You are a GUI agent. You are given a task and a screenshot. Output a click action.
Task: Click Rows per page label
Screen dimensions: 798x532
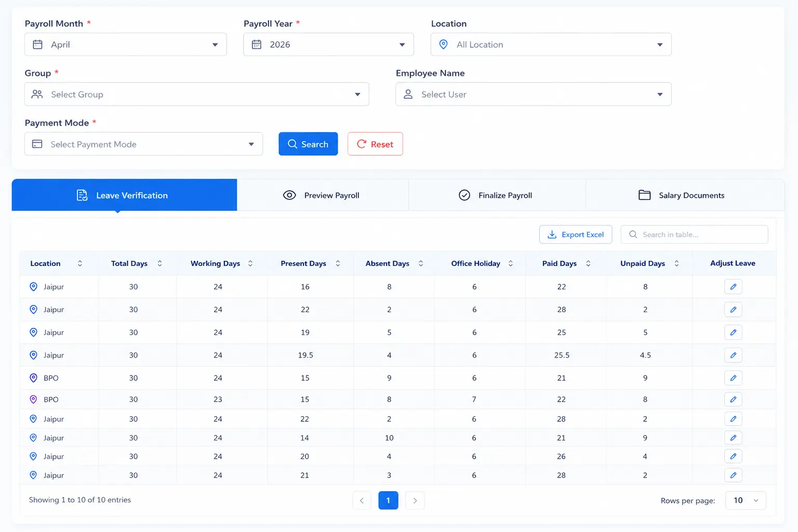tap(688, 501)
